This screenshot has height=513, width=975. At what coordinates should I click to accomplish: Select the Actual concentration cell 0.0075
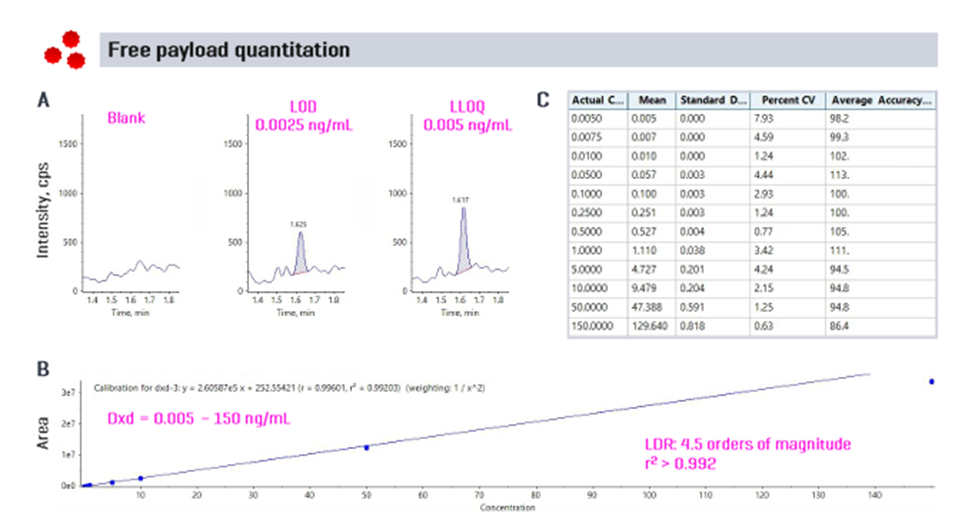(586, 137)
